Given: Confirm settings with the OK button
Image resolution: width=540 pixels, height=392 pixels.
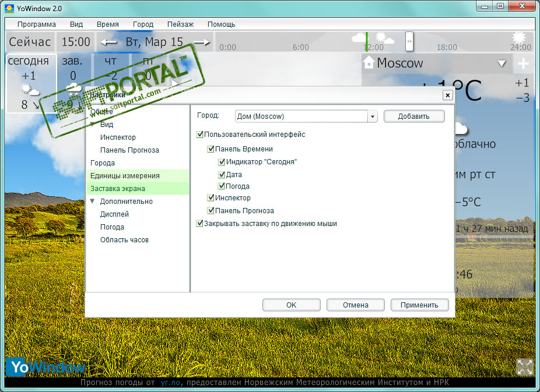Looking at the screenshot, I should click(292, 305).
